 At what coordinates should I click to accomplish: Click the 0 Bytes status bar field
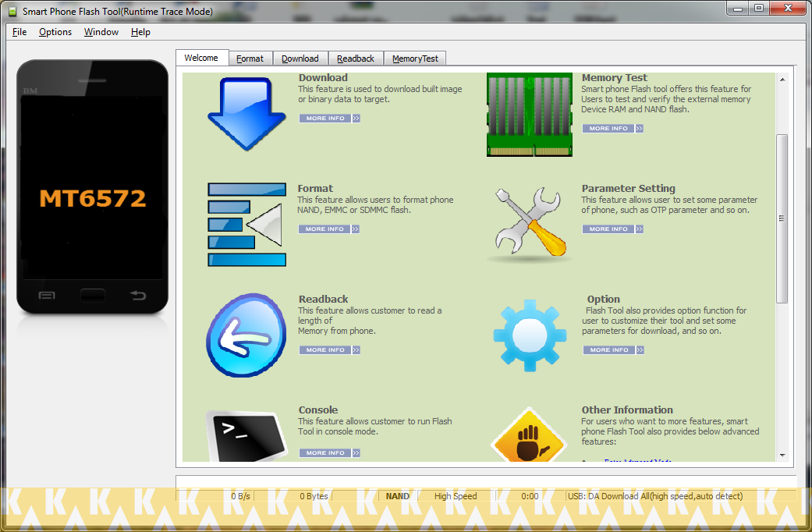point(293,496)
